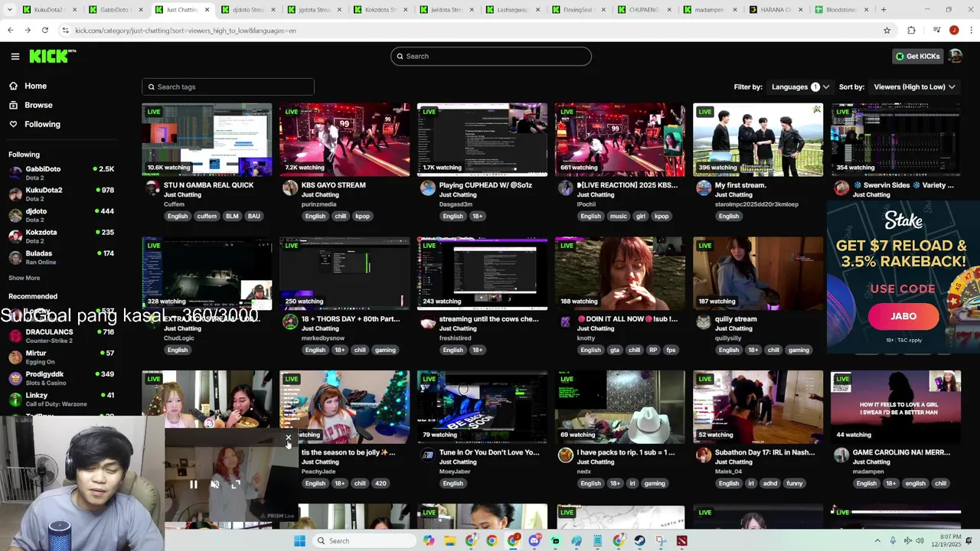Click the address bar URL

tap(186, 31)
